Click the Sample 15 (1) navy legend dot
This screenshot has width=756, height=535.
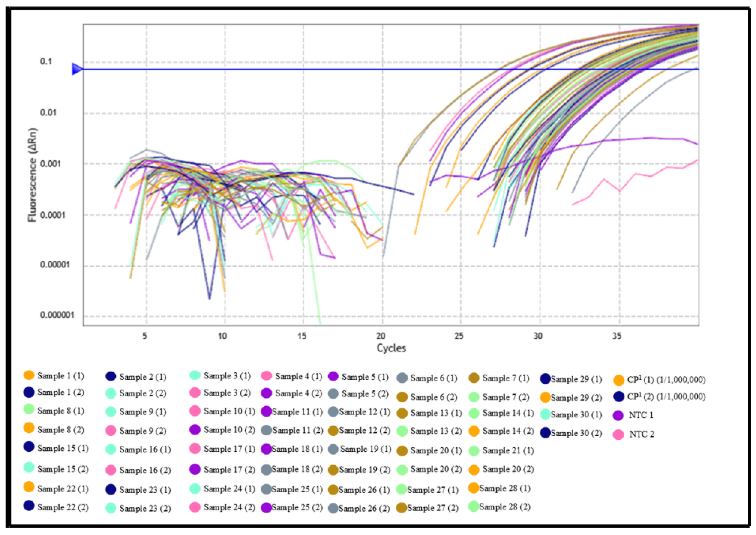[29, 447]
